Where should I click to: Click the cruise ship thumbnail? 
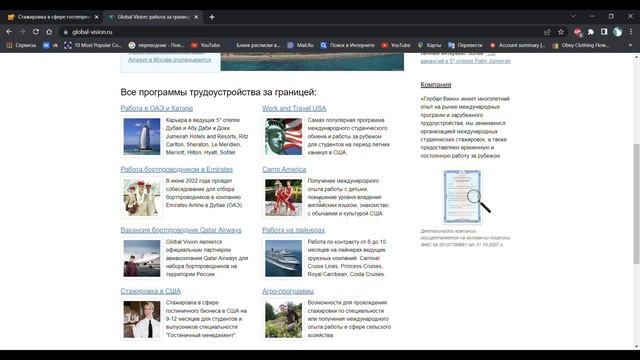point(284,258)
